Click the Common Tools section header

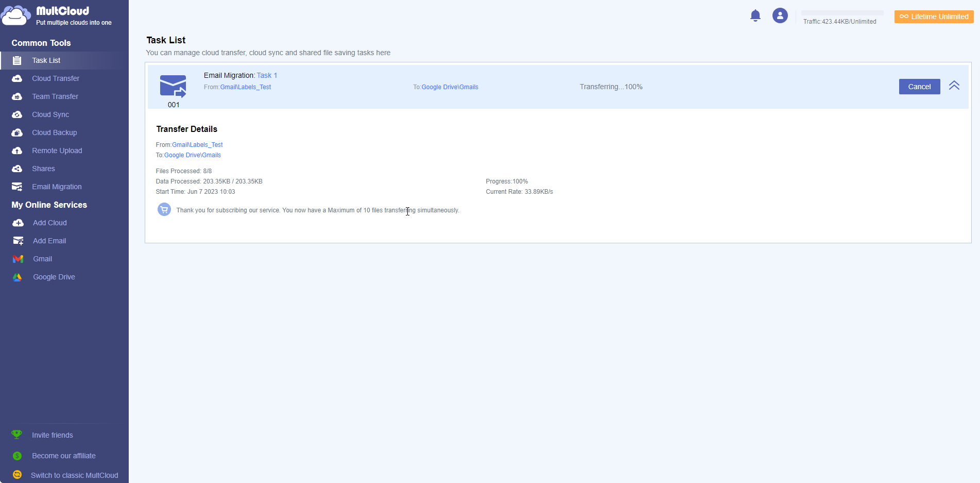click(x=41, y=43)
